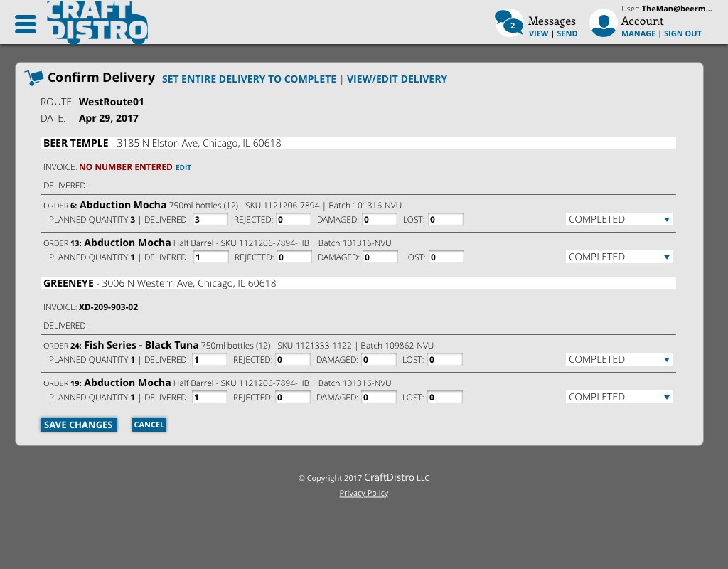Click the message count badge showing 2
The image size is (728, 569).
pyautogui.click(x=513, y=25)
